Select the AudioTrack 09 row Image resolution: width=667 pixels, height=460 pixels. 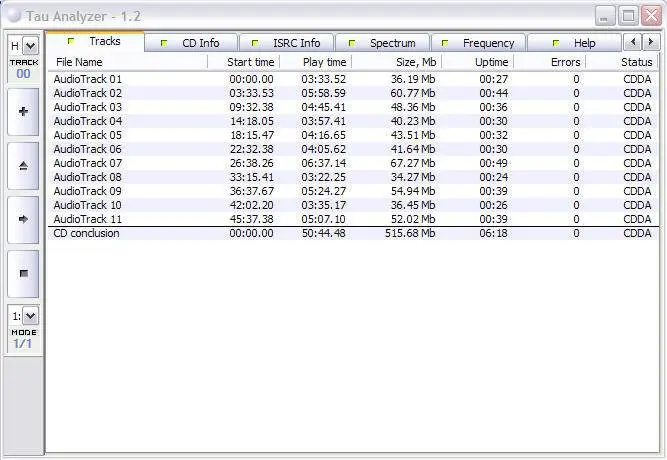[353, 191]
